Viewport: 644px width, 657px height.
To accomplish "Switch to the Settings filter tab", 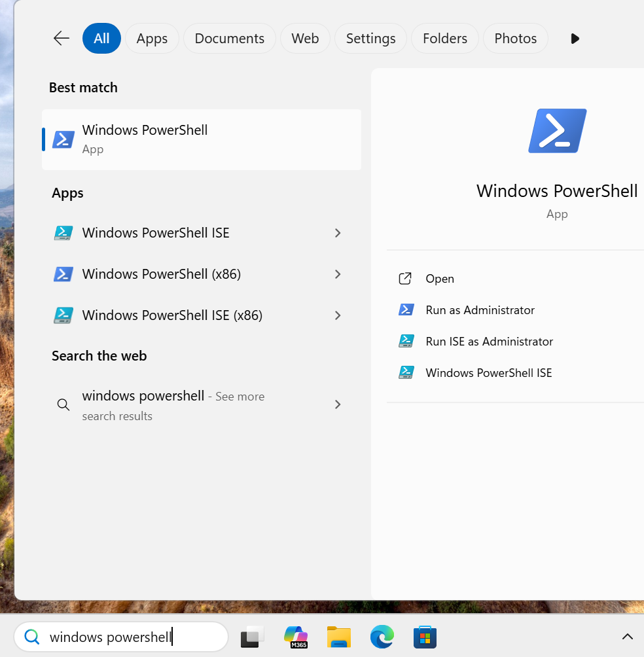I will coord(371,39).
